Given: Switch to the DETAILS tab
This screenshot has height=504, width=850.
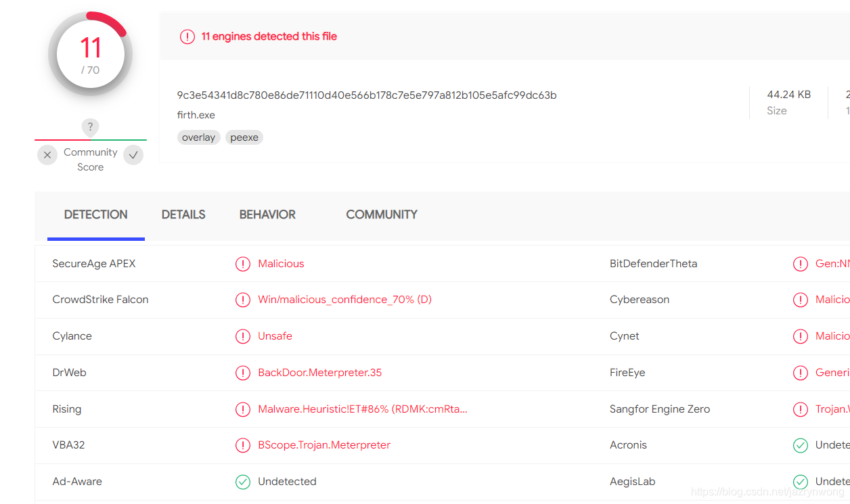Looking at the screenshot, I should pos(183,214).
